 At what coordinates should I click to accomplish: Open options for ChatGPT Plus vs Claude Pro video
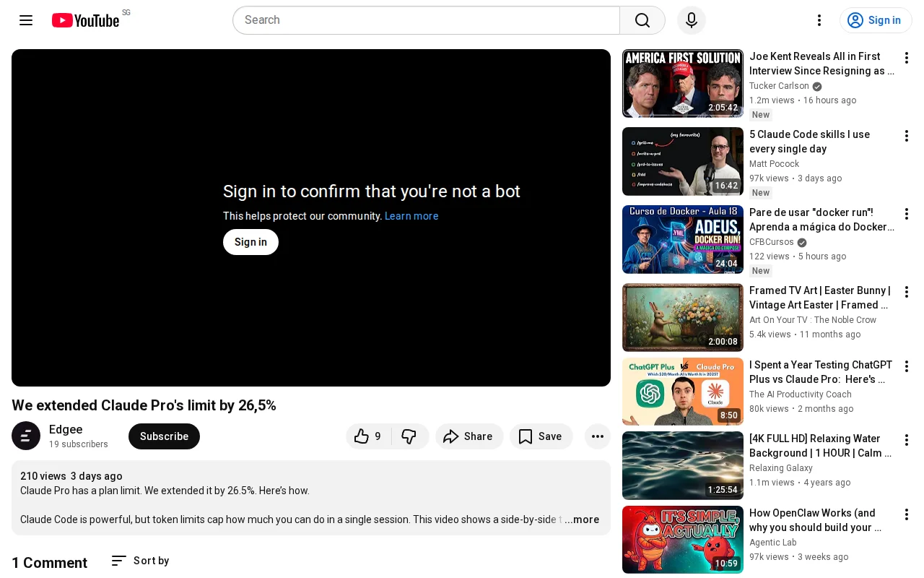tap(907, 366)
